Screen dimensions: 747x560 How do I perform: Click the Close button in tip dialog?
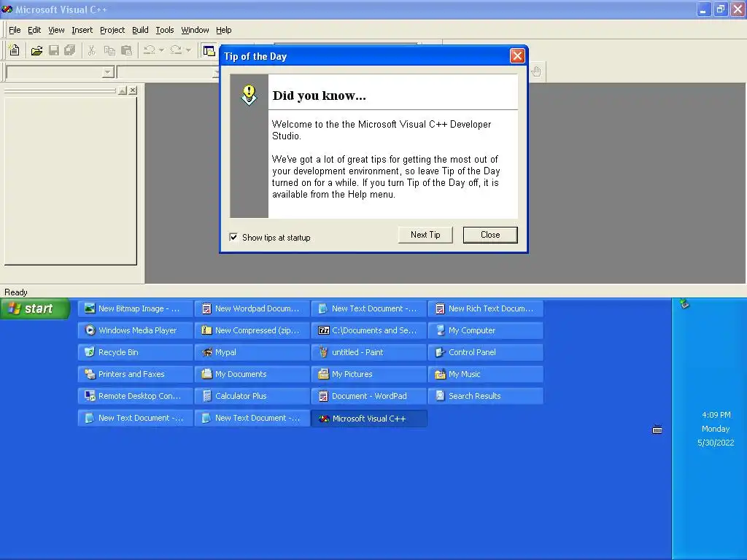tap(490, 235)
